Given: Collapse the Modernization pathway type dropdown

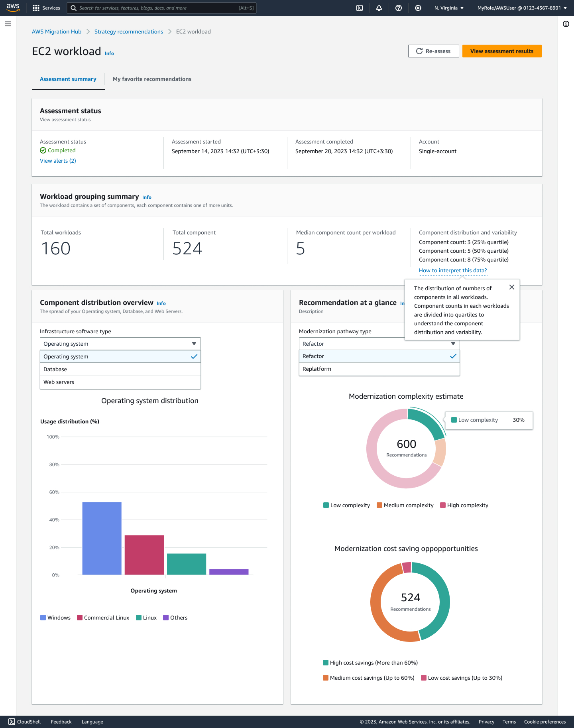Looking at the screenshot, I should click(x=379, y=344).
